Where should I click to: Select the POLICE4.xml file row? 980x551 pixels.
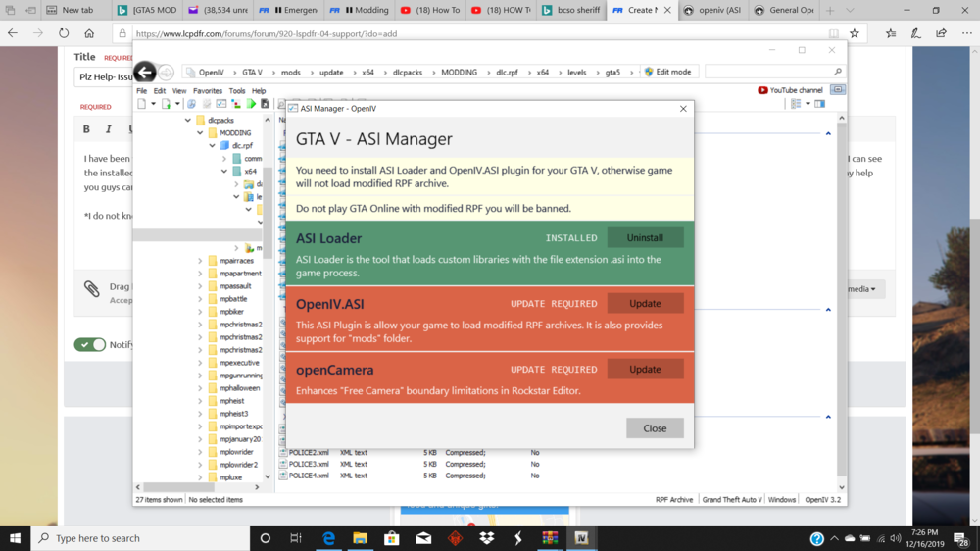pyautogui.click(x=412, y=476)
